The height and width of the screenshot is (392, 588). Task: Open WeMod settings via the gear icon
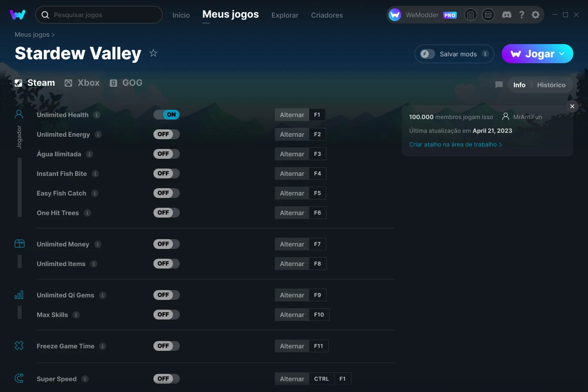(536, 15)
